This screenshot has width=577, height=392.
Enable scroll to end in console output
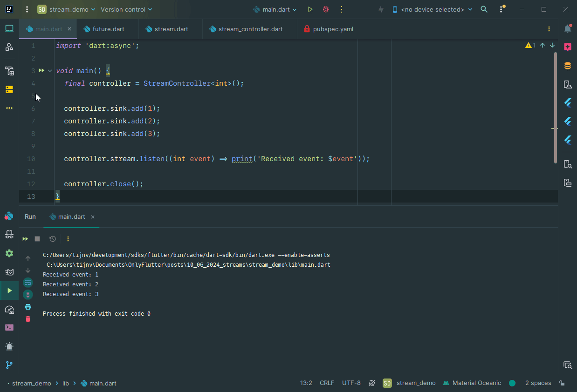pos(28,294)
